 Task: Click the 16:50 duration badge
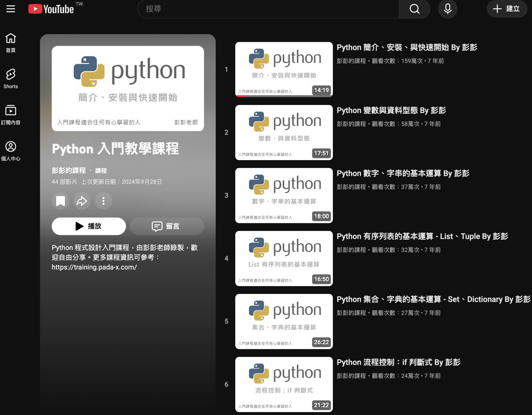[321, 279]
